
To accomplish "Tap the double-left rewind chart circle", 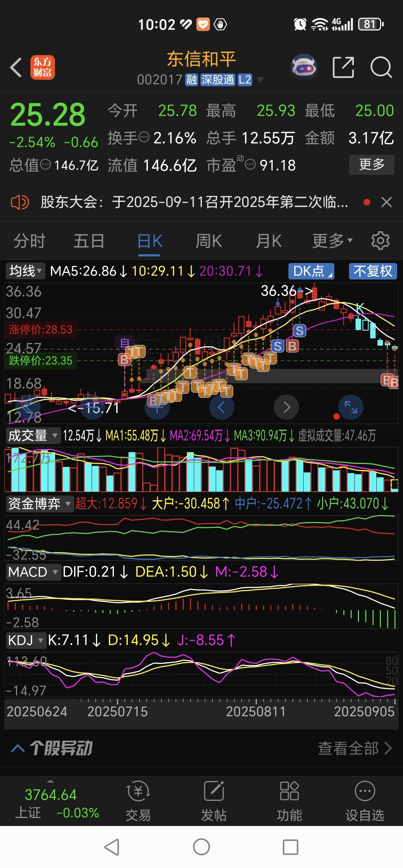I will [28, 407].
